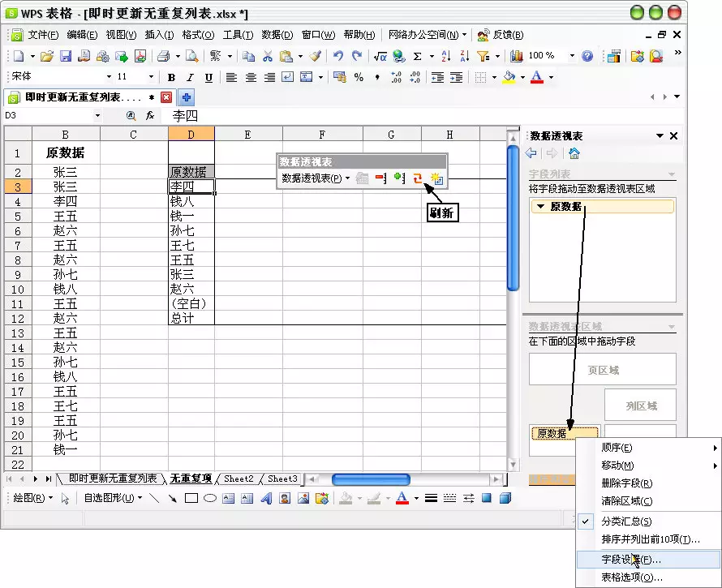Open the Chart wizard icon
The width and height of the screenshot is (722, 588).
point(517,56)
